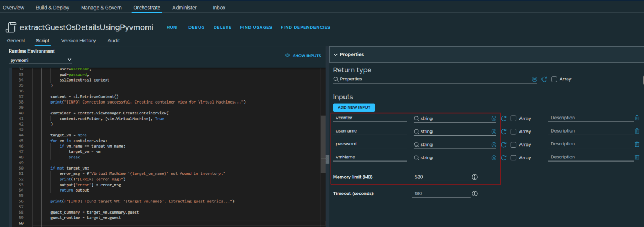Viewport: 644px width, 227px height.
Task: Click the RUN button
Action: coord(172,27)
